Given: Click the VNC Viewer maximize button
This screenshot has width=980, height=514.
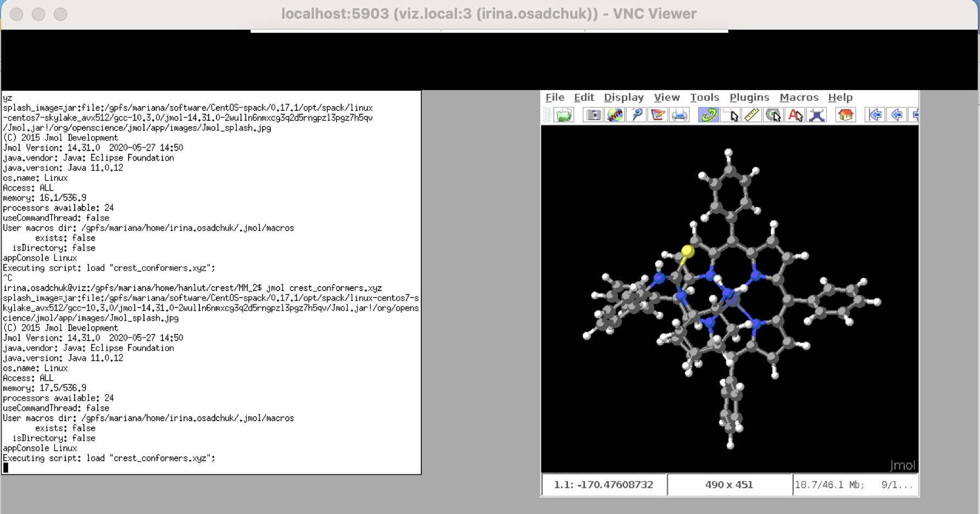Looking at the screenshot, I should point(60,14).
